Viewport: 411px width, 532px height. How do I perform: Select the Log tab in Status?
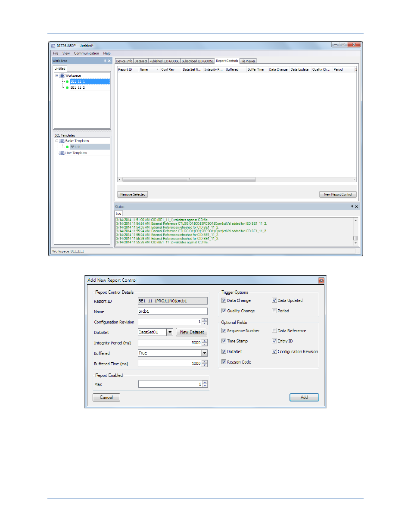[x=118, y=213]
